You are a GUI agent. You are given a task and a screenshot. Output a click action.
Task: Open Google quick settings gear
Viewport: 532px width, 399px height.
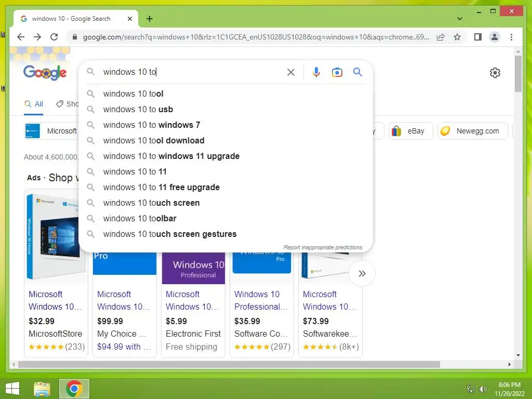(495, 73)
